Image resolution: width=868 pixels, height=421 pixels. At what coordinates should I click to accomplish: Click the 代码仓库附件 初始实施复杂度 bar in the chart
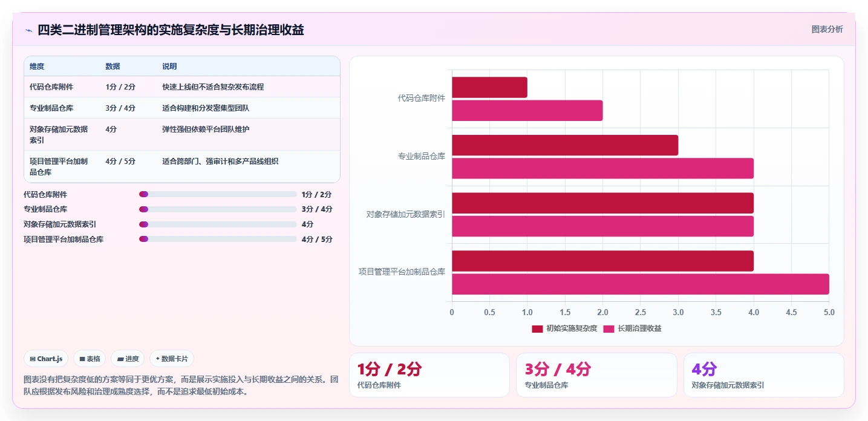click(x=489, y=87)
